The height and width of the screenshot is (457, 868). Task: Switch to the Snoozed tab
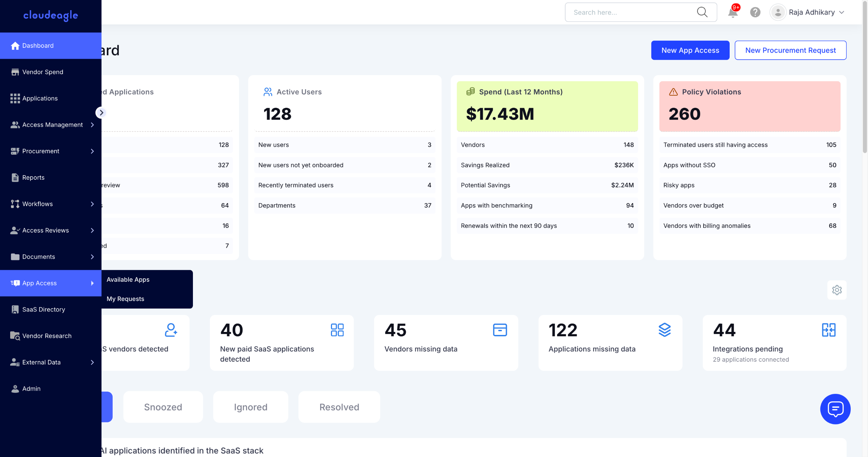click(163, 407)
